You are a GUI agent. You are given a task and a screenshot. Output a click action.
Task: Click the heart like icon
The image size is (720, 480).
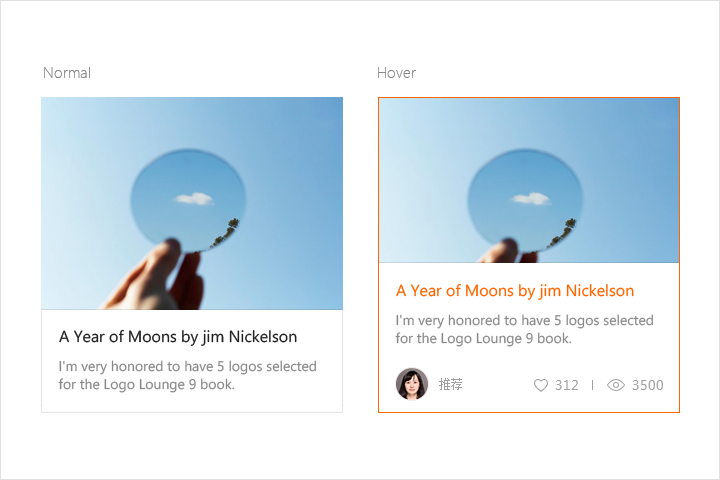(x=541, y=385)
